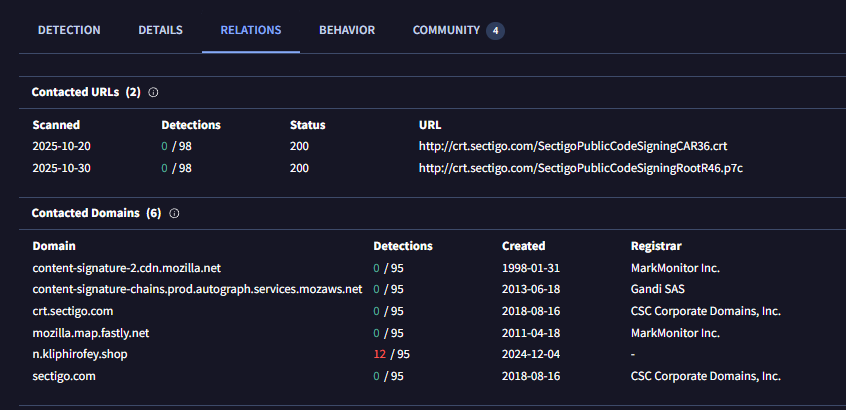Click the crt.sectigo.com domain
846x410 pixels.
click(x=73, y=311)
